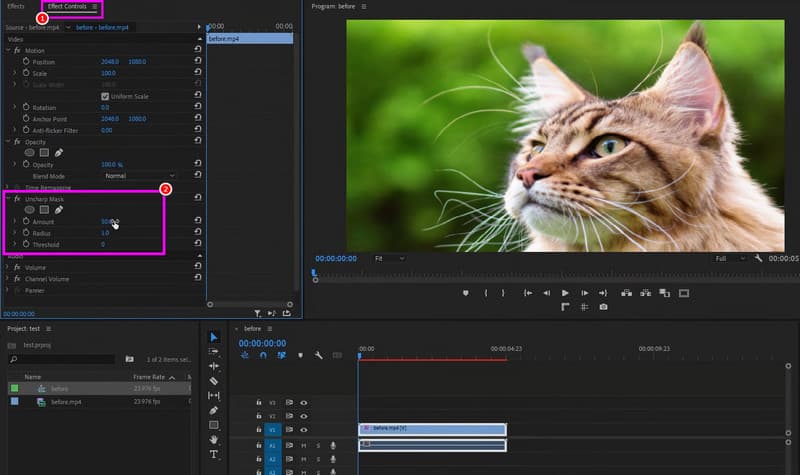Toggle V3 track output eye icon

pos(304,403)
